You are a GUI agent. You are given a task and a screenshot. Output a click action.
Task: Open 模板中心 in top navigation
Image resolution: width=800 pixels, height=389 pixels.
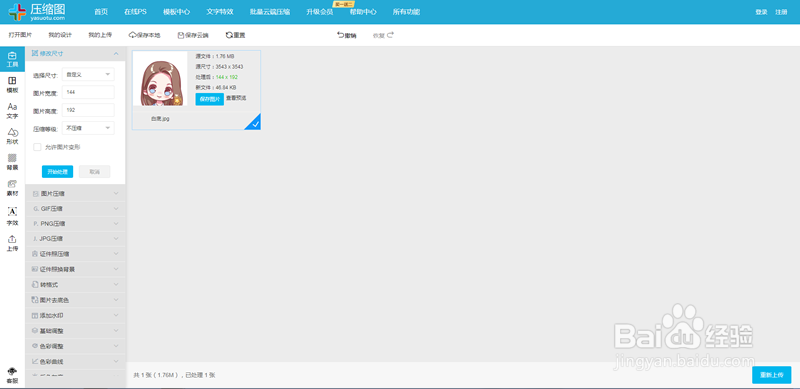(x=177, y=12)
